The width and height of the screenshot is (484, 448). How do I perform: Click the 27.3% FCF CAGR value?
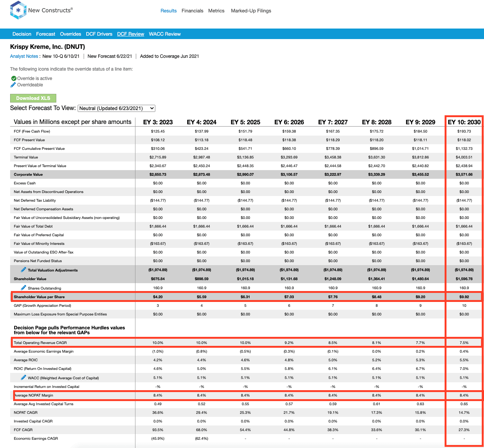464,430
